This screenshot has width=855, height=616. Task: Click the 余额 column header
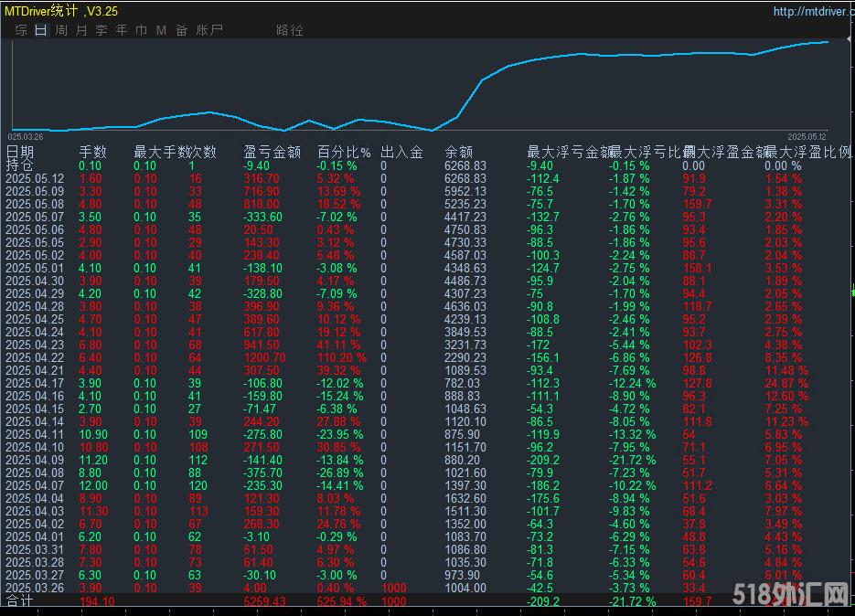point(458,152)
